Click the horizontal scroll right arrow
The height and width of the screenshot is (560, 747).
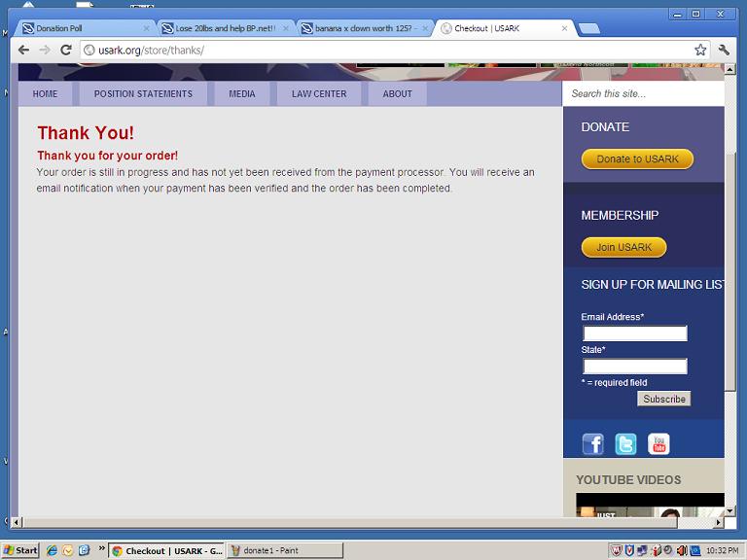tap(719, 522)
